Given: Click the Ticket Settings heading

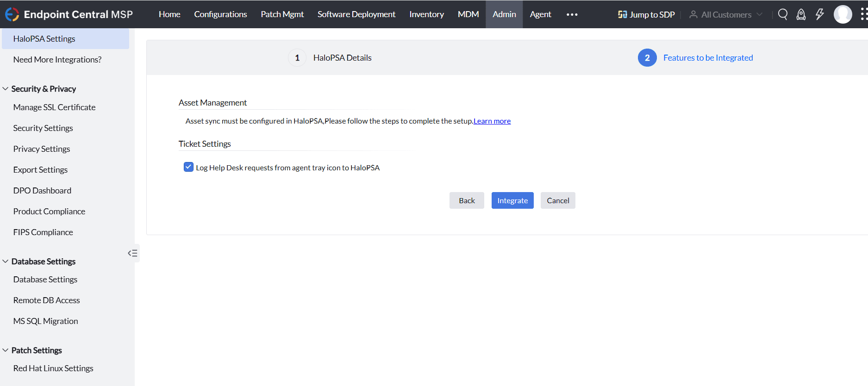Looking at the screenshot, I should click(x=205, y=144).
